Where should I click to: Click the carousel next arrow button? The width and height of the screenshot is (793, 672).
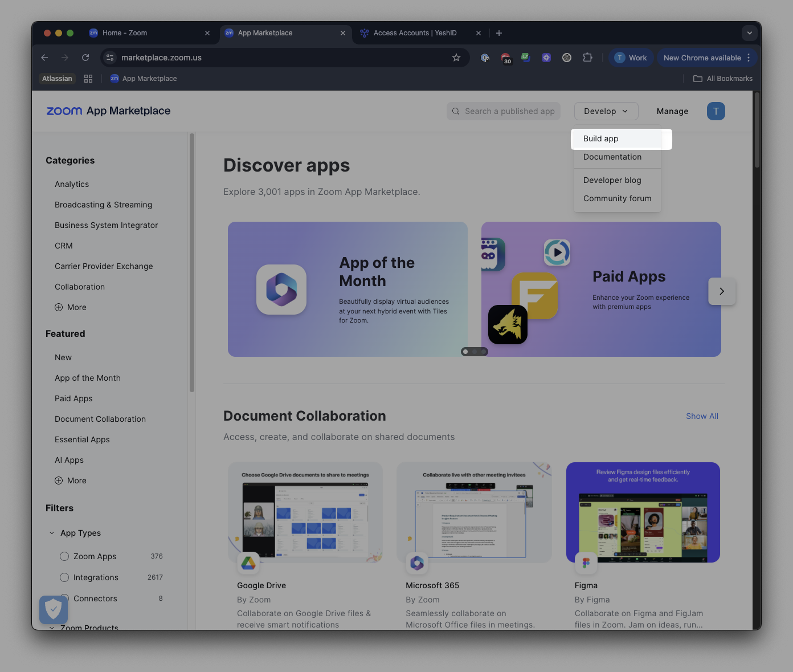[722, 291]
